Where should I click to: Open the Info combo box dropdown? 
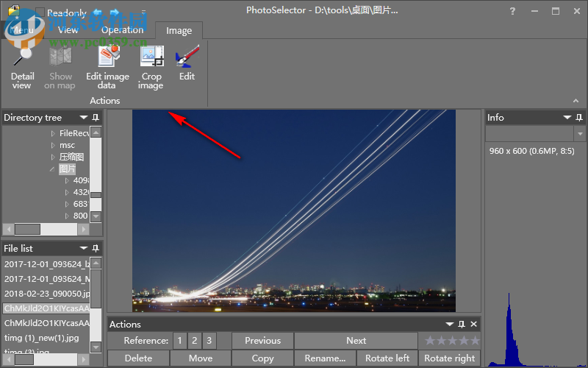tap(580, 134)
